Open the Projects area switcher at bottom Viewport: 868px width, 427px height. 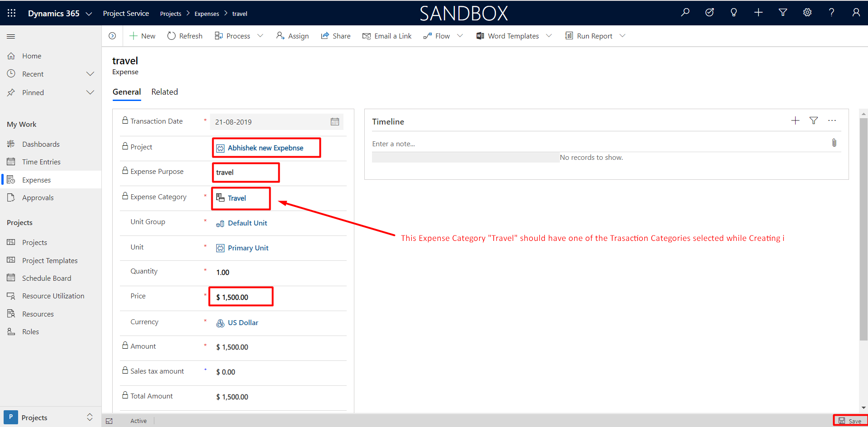[x=51, y=417]
